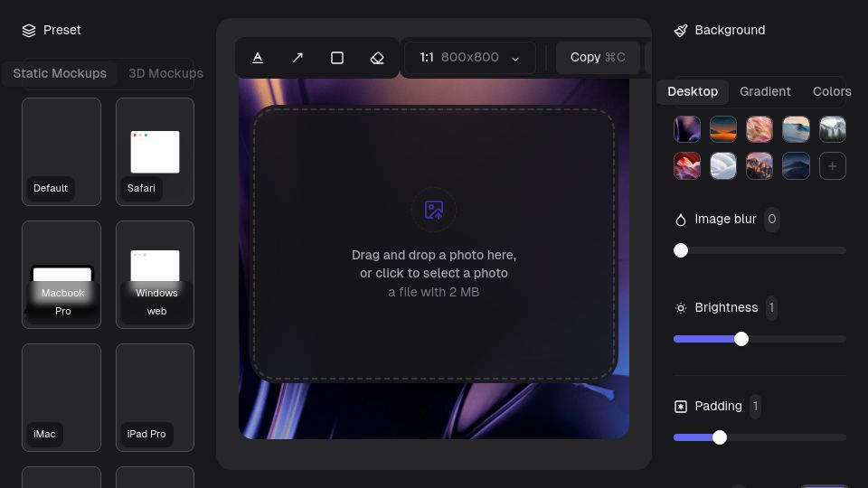
Task: Select the arrow drawing tool
Action: [x=297, y=58]
